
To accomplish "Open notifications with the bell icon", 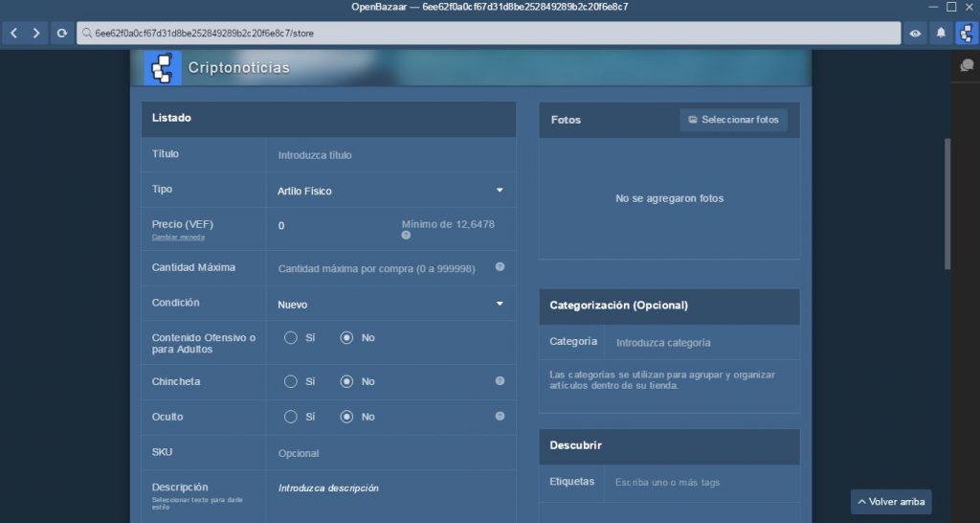I will 941,34.
